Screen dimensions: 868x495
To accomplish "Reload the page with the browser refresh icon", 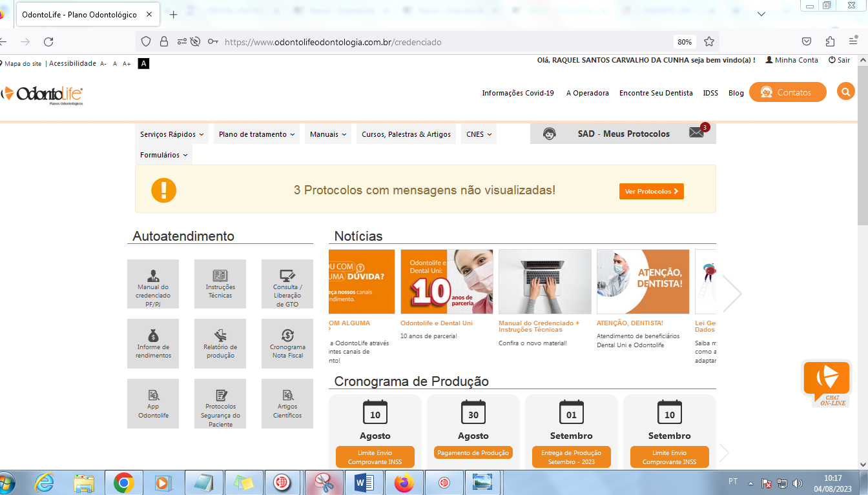I will pos(48,41).
